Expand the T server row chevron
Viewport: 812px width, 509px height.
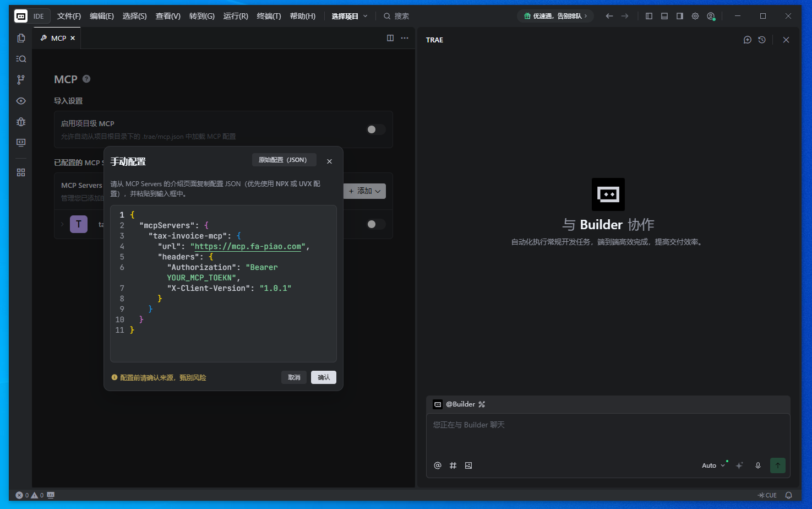tap(62, 224)
